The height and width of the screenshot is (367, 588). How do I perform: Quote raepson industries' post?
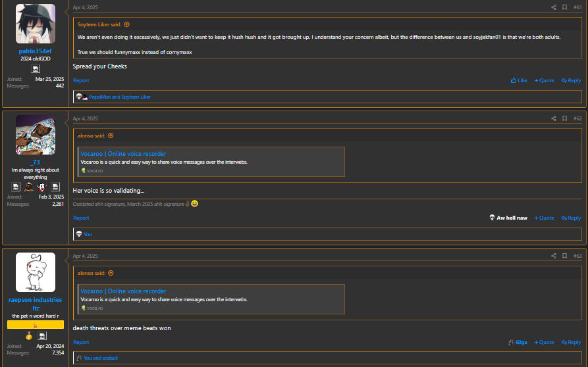coord(544,342)
